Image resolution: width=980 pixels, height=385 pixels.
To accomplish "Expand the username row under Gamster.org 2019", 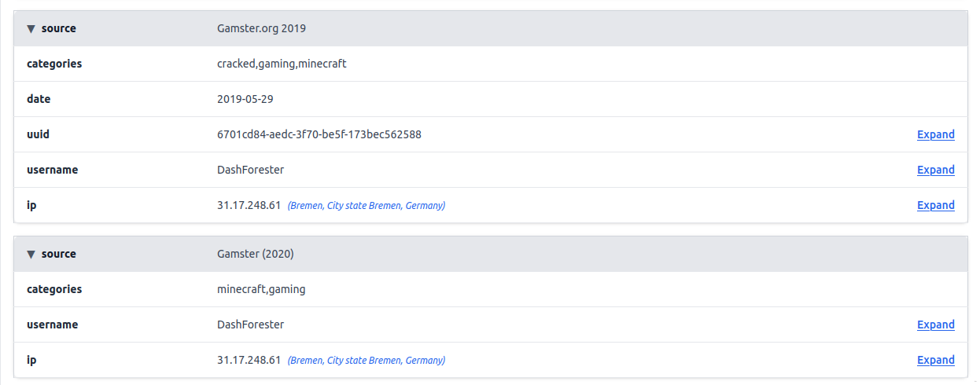I will coord(935,170).
